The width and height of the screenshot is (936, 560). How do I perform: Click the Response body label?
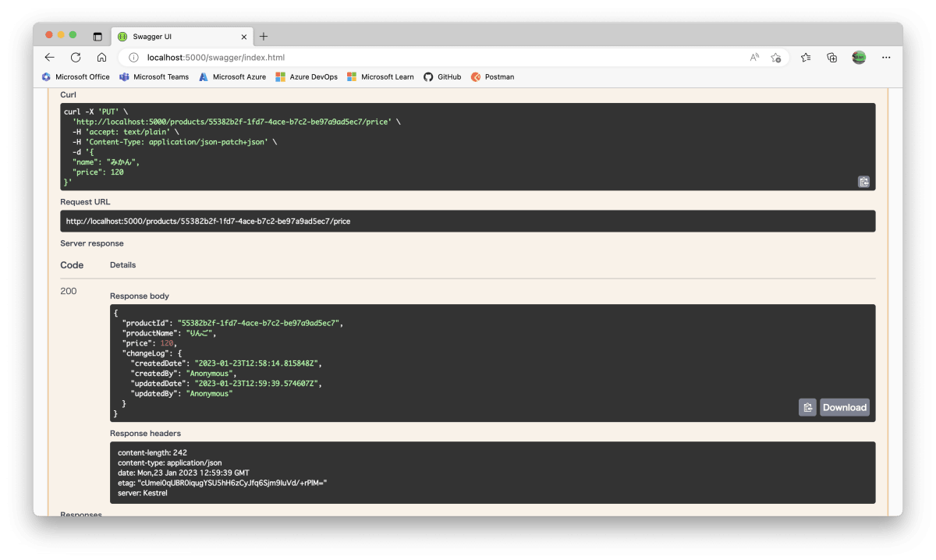tap(140, 296)
